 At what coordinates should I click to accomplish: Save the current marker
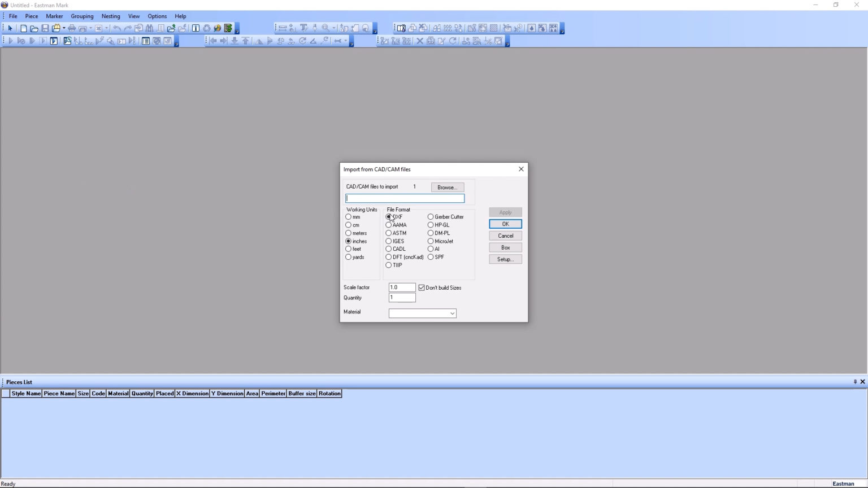[x=45, y=28]
